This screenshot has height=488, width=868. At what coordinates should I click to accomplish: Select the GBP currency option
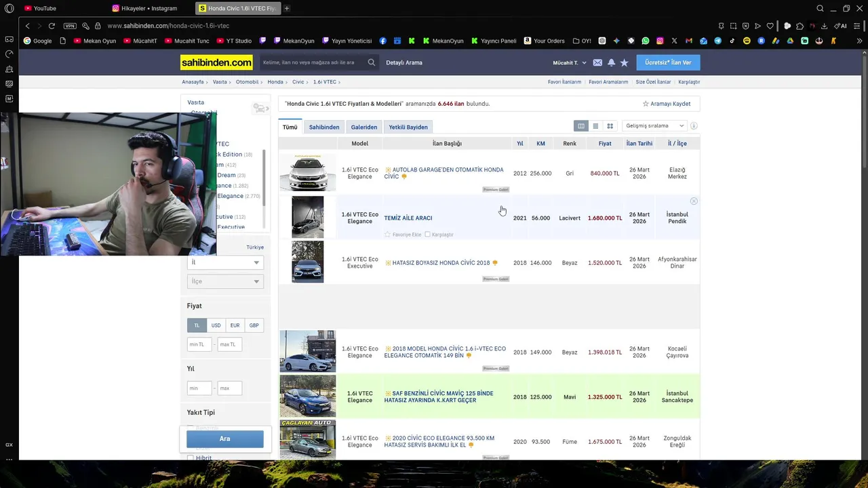(x=254, y=325)
